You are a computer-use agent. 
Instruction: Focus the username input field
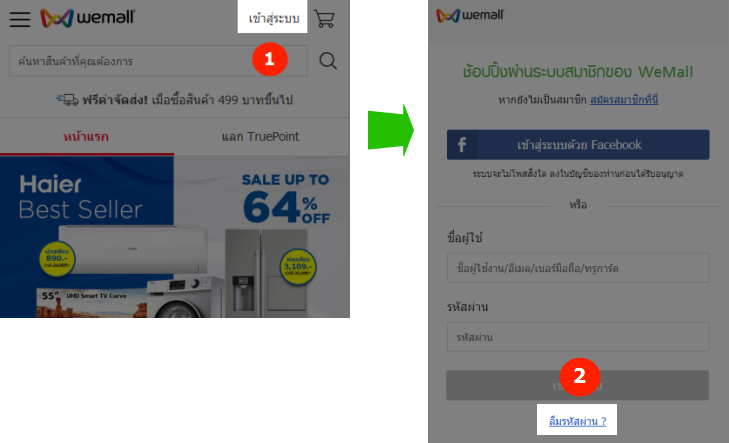pos(578,268)
